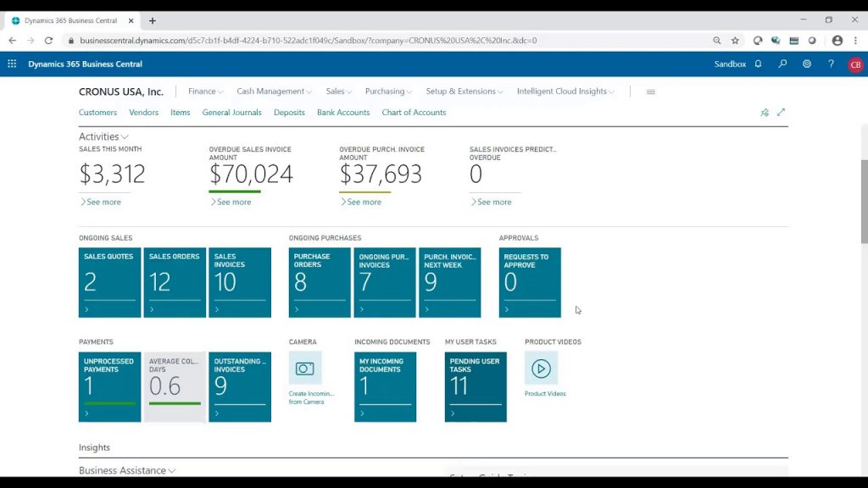Click the Sandbox environment label

730,64
